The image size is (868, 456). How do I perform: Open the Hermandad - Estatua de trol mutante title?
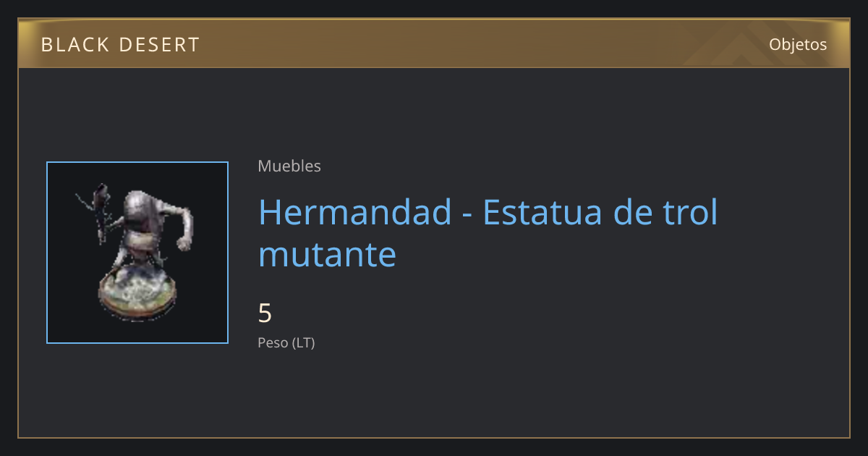pyautogui.click(x=488, y=233)
